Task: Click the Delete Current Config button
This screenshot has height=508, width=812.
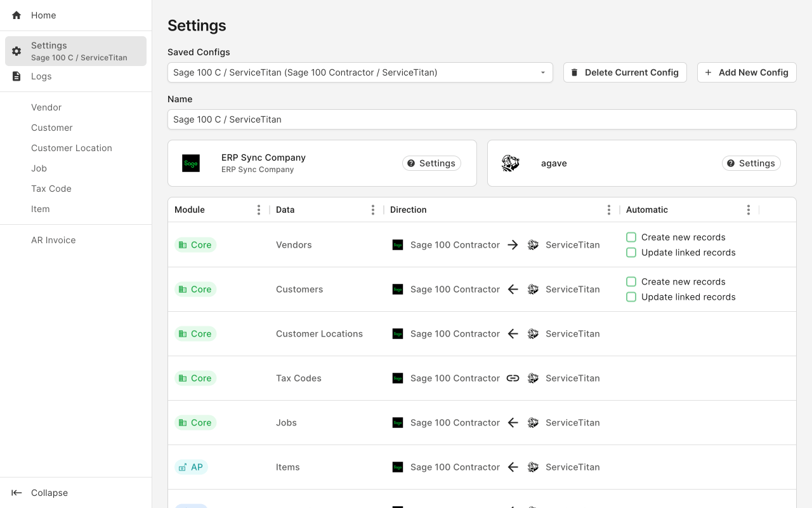Action: pyautogui.click(x=625, y=72)
